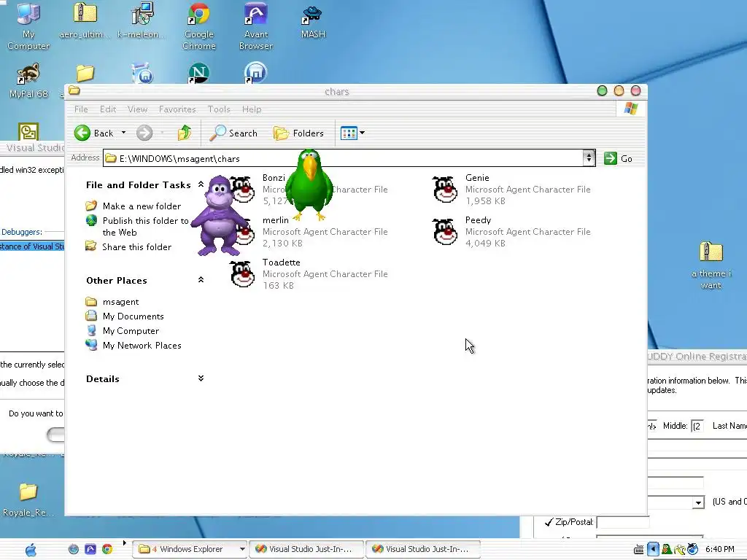Switch to second Visual Studio Just-In-Time taskbar button
This screenshot has height=560, width=747.
(x=424, y=549)
